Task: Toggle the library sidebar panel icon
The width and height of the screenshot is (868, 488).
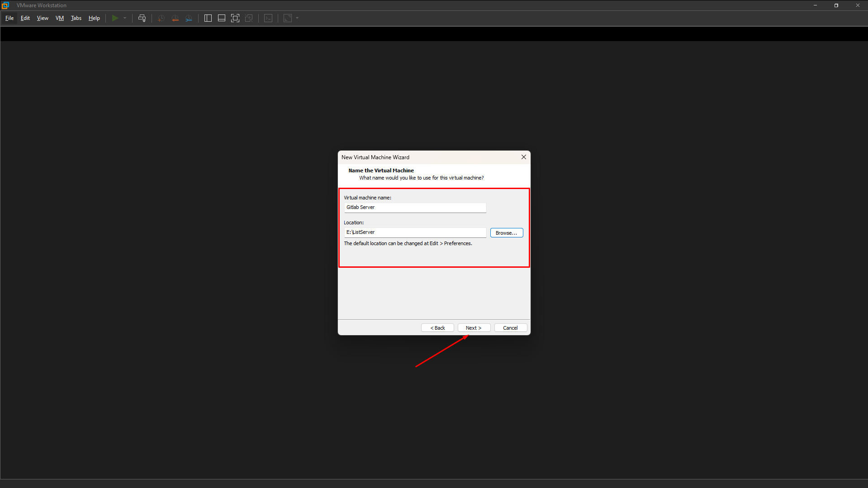Action: (208, 18)
